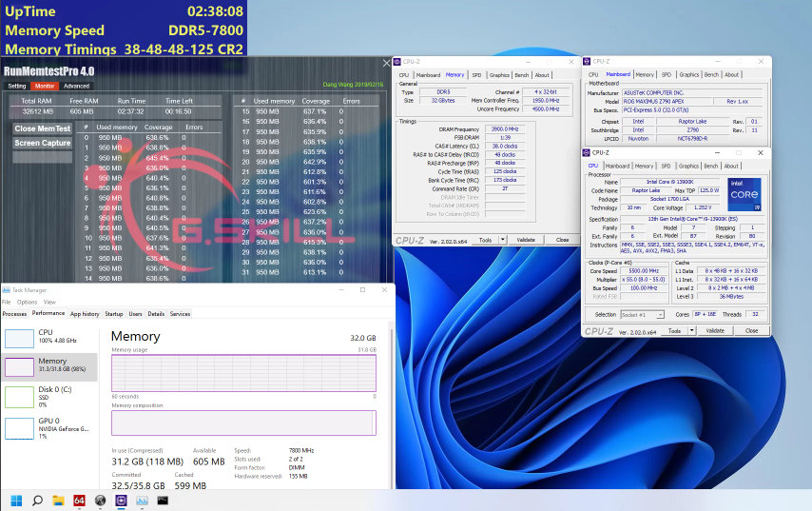This screenshot has width=812, height=511.
Task: Click Tools button in CPU-Z memory window
Action: [x=485, y=240]
